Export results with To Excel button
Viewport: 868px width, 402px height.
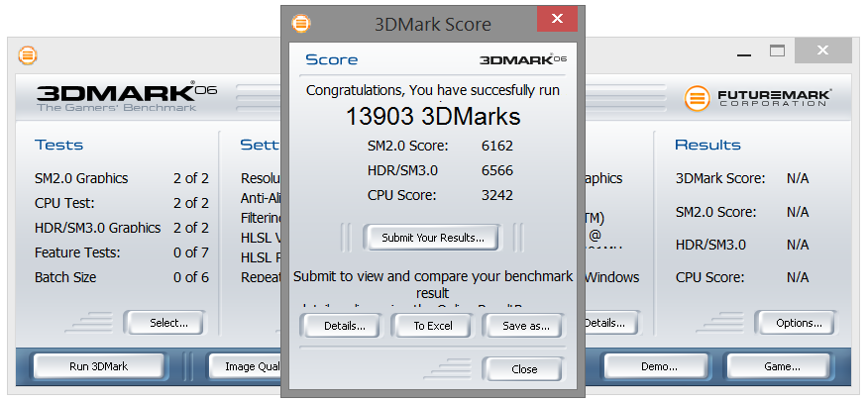coord(433,326)
